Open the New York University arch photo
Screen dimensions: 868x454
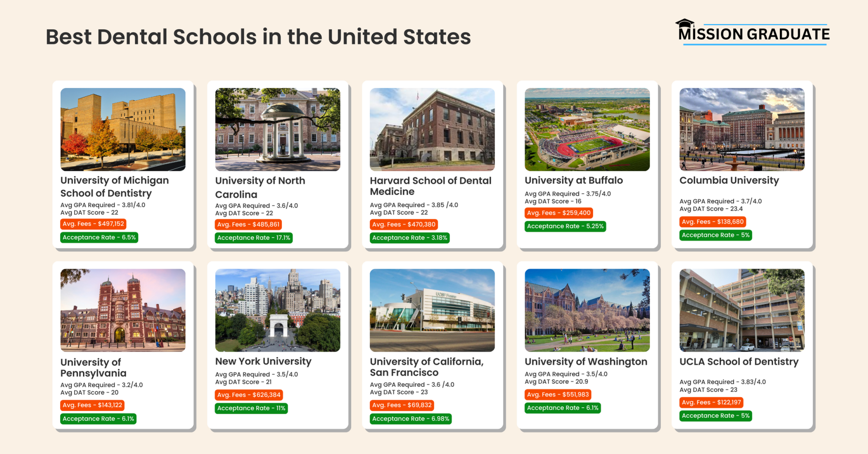278,310
